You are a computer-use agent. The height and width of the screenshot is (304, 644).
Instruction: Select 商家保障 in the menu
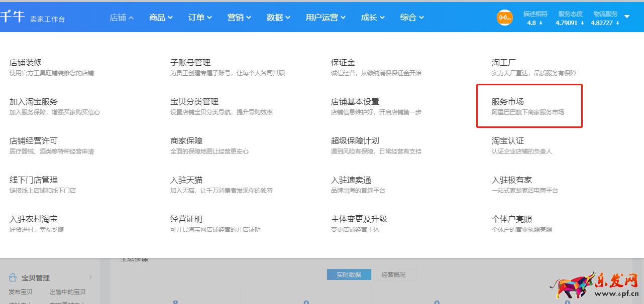(186, 141)
